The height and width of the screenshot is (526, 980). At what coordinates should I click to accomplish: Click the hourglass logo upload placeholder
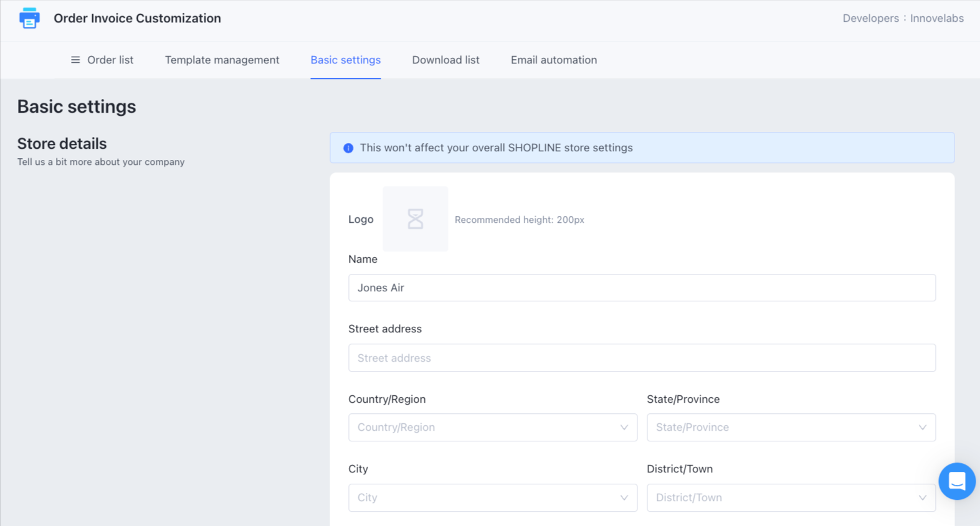coord(416,219)
